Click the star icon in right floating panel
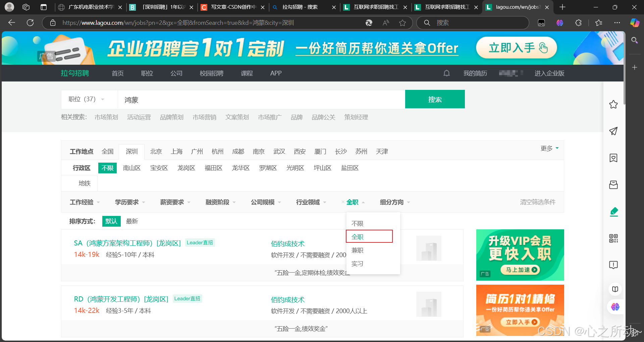The width and height of the screenshot is (644, 342). (613, 104)
